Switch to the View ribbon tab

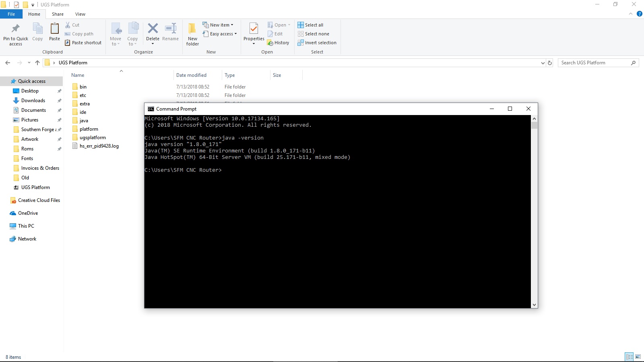click(x=80, y=14)
